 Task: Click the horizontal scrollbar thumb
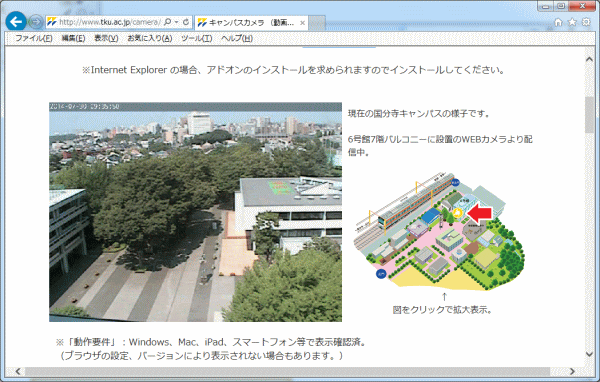(287, 371)
